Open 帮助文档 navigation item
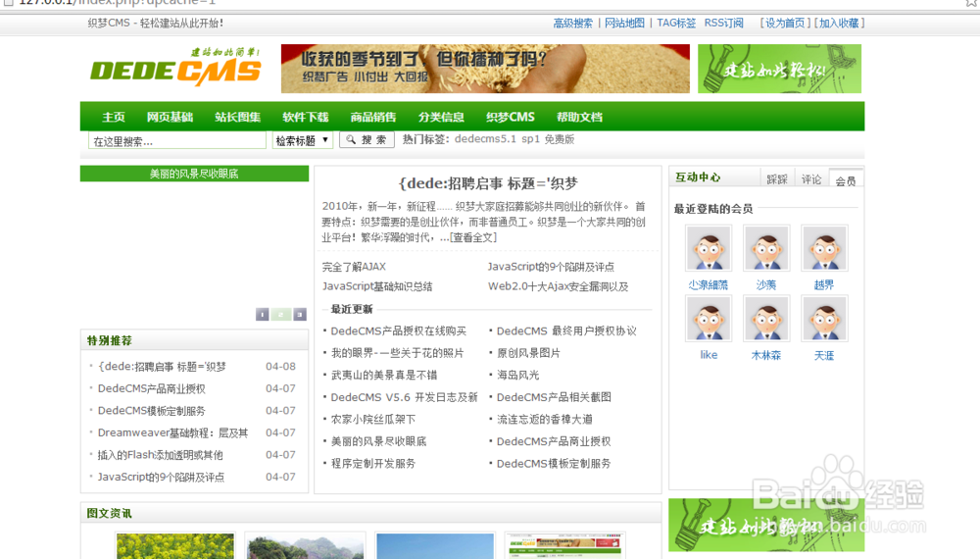Screen dimensions: 980x559 click(579, 117)
